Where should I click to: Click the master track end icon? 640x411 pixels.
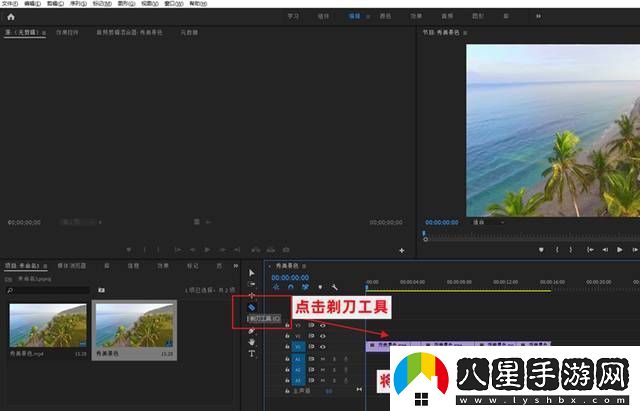coord(359,390)
